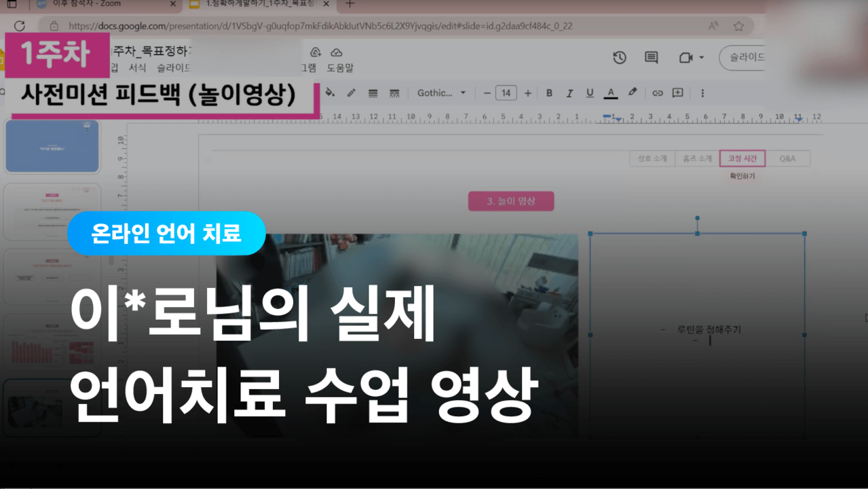Select the blurred play video image on slide
Image resolution: width=868 pixels, height=489 pixels.
[397, 334]
